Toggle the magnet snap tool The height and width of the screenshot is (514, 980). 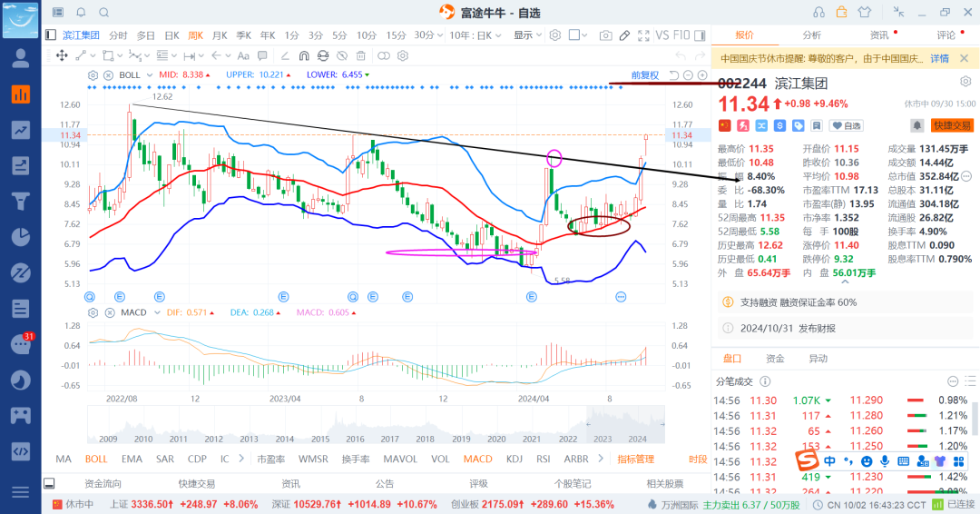point(304,55)
